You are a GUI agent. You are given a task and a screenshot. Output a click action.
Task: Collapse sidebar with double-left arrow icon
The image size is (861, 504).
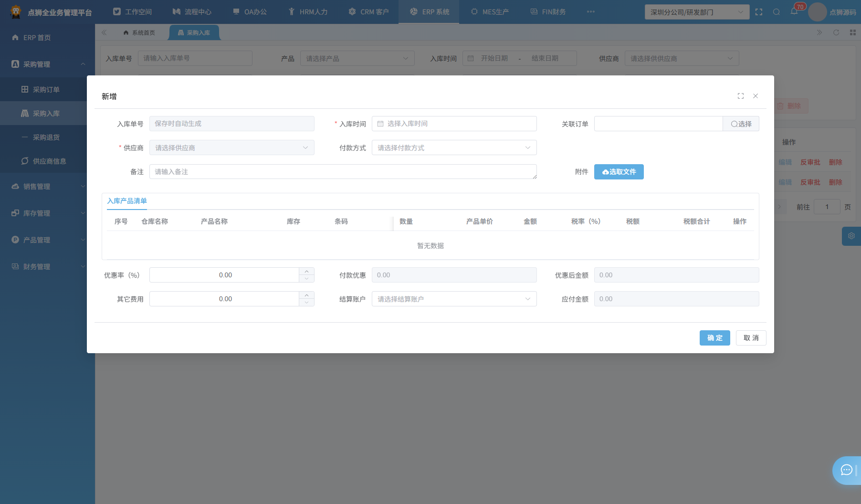pos(104,32)
